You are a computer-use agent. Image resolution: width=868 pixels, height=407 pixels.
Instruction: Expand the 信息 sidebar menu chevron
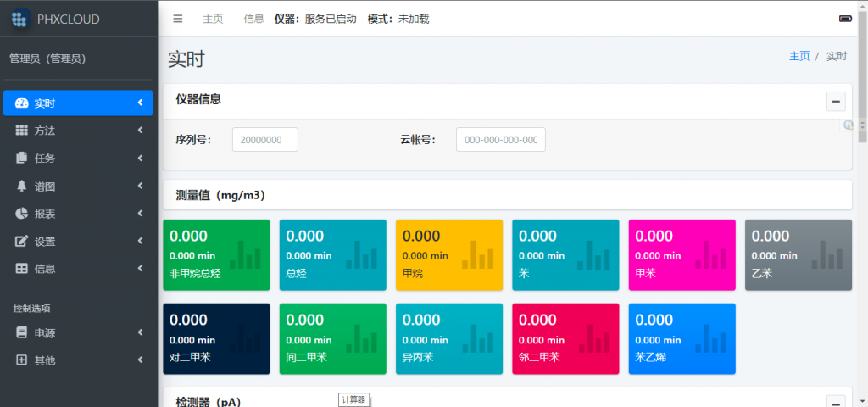(x=140, y=269)
